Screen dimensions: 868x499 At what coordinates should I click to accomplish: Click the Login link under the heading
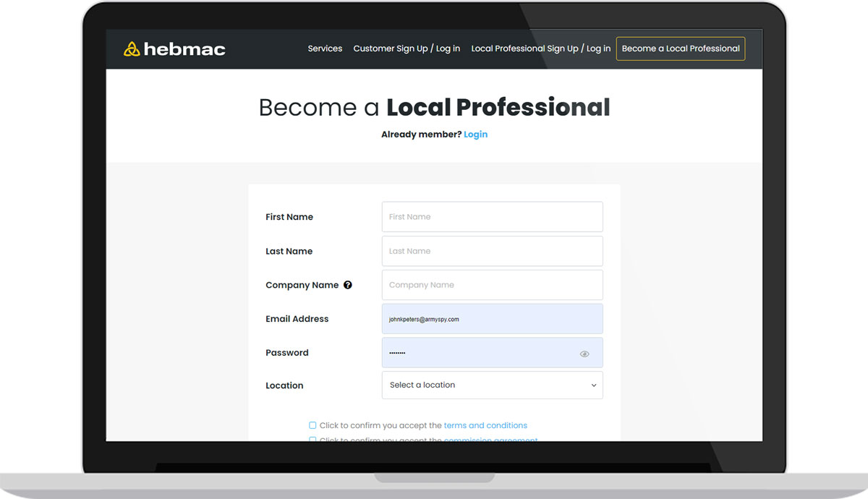475,135
